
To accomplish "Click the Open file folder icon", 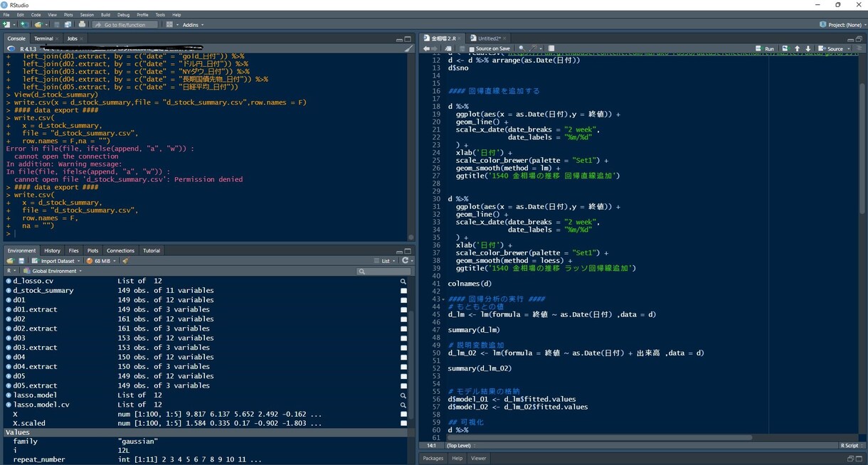I will (x=39, y=24).
